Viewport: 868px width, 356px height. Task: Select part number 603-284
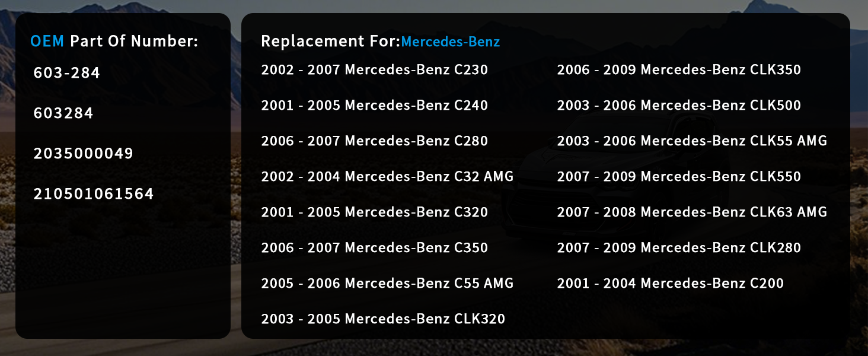point(67,73)
